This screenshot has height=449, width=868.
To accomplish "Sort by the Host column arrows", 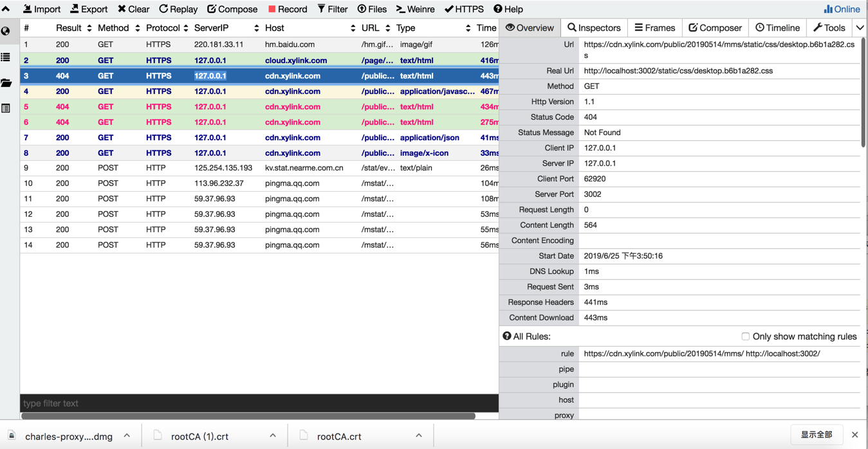I will point(353,28).
